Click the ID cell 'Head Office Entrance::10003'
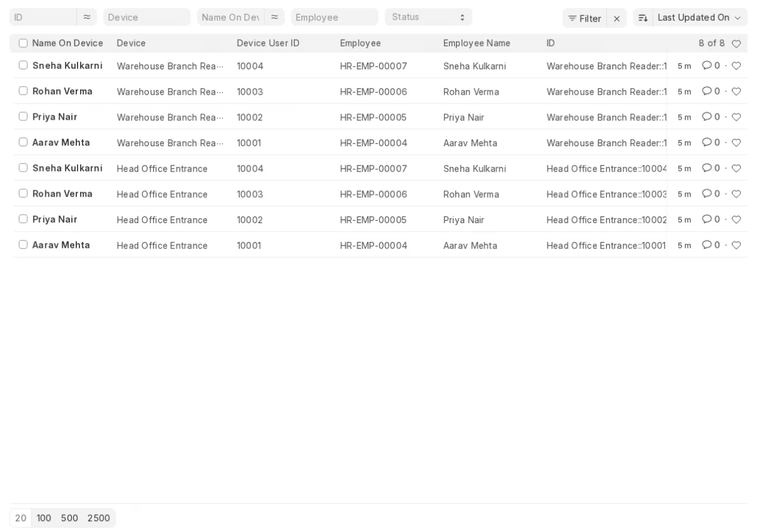Viewport: 757px width, 532px height. pos(607,194)
